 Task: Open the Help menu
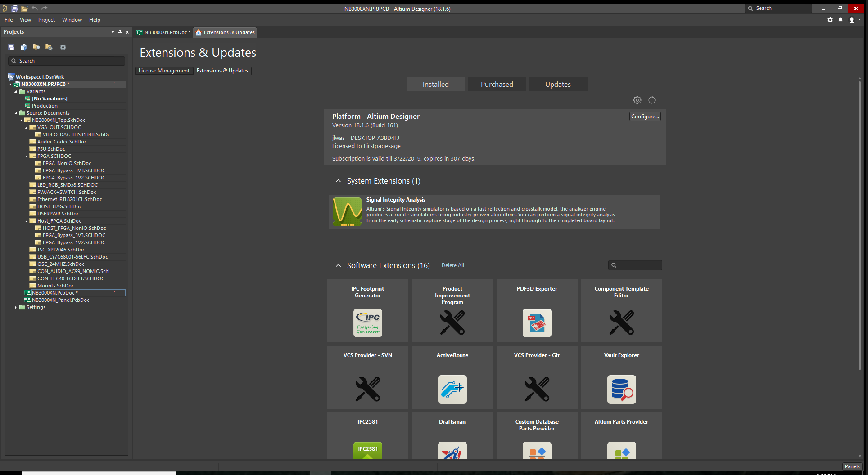tap(95, 20)
